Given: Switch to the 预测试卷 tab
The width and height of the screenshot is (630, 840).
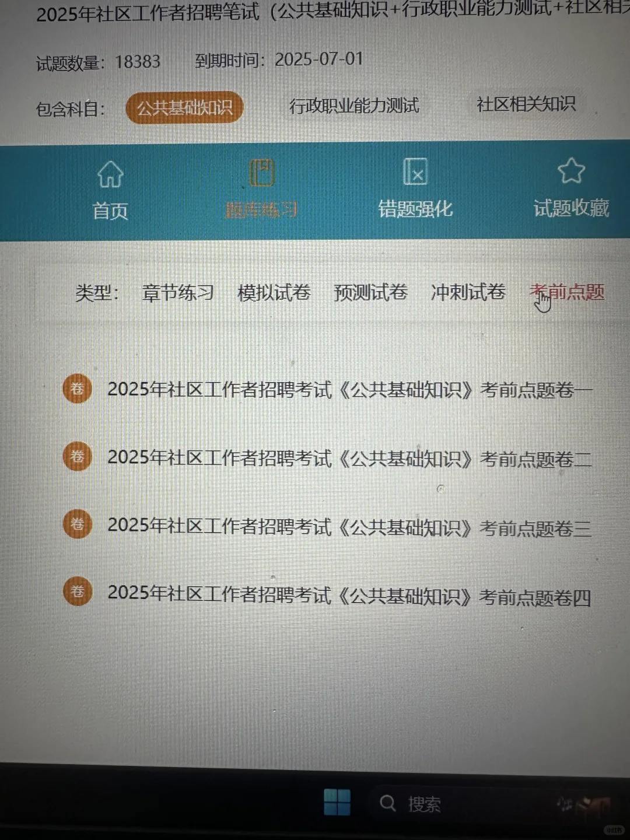Looking at the screenshot, I should [371, 293].
